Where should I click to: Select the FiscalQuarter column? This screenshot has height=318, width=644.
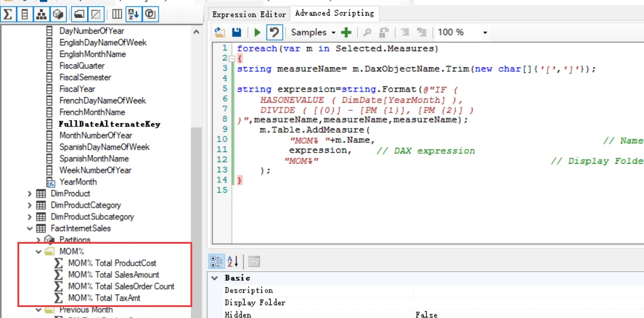(82, 66)
